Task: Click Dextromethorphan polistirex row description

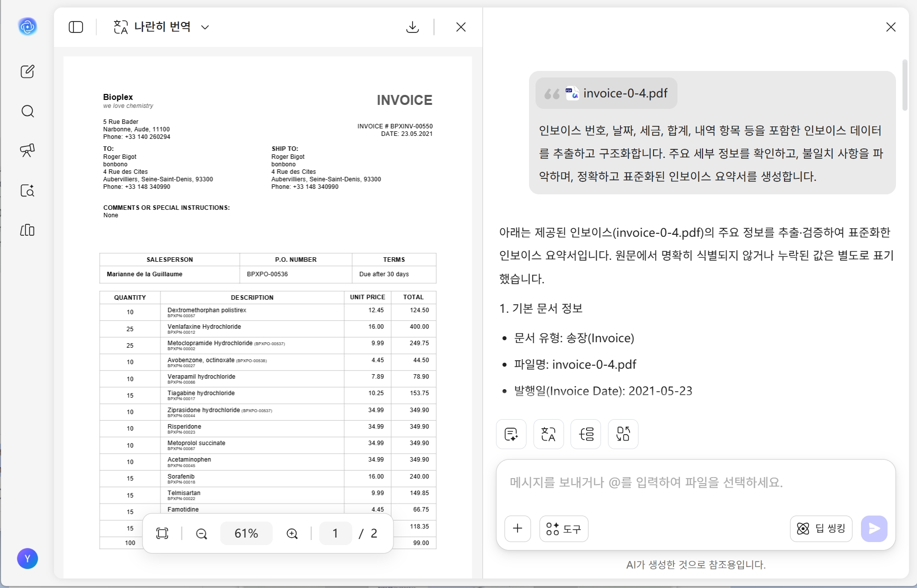Action: [207, 310]
